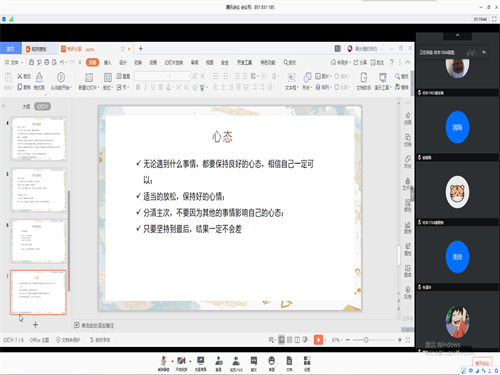The width and height of the screenshot is (500, 375).
Task: Open the 首页 home tab in WPS
Action: coord(11,49)
